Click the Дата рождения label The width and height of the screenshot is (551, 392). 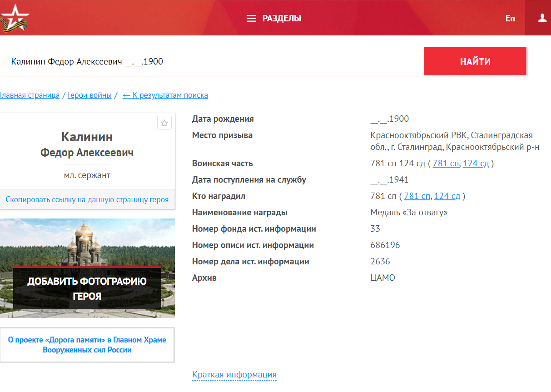coord(223,119)
